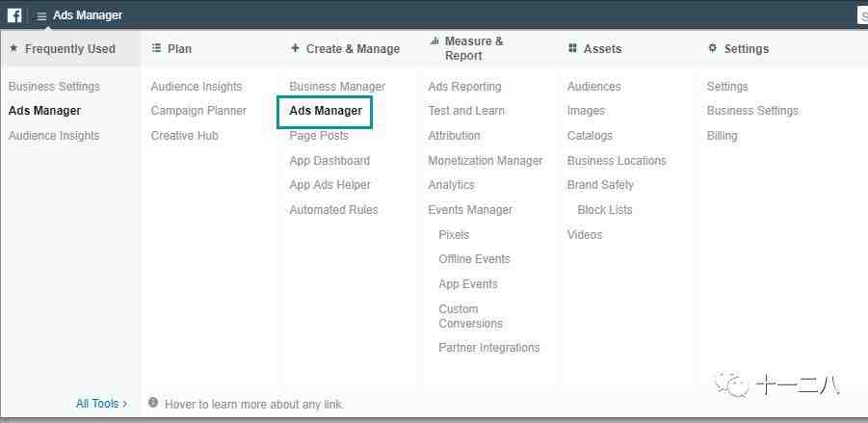Image resolution: width=868 pixels, height=423 pixels.
Task: Open Automated Rules link
Action: (333, 210)
